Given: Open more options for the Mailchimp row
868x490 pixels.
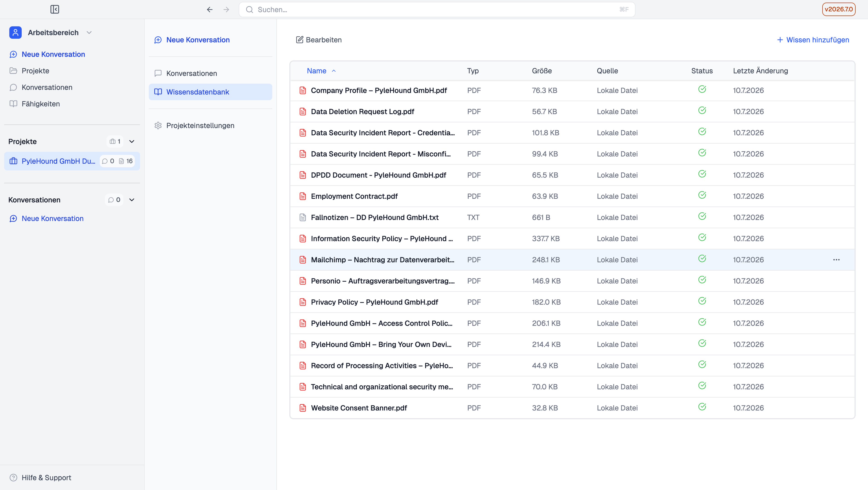Looking at the screenshot, I should [x=836, y=260].
